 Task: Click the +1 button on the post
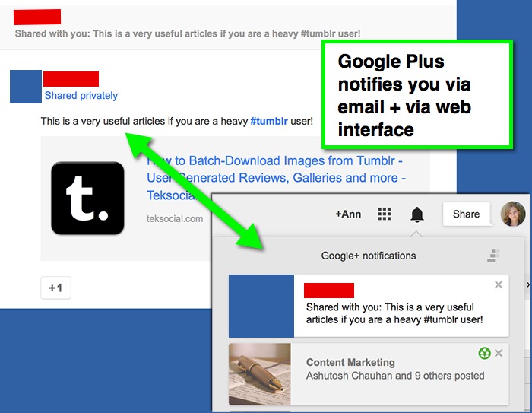pos(55,288)
